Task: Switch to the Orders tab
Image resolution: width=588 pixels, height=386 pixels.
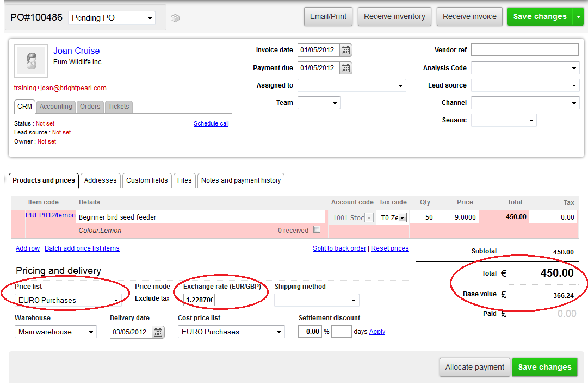Action: [90, 107]
